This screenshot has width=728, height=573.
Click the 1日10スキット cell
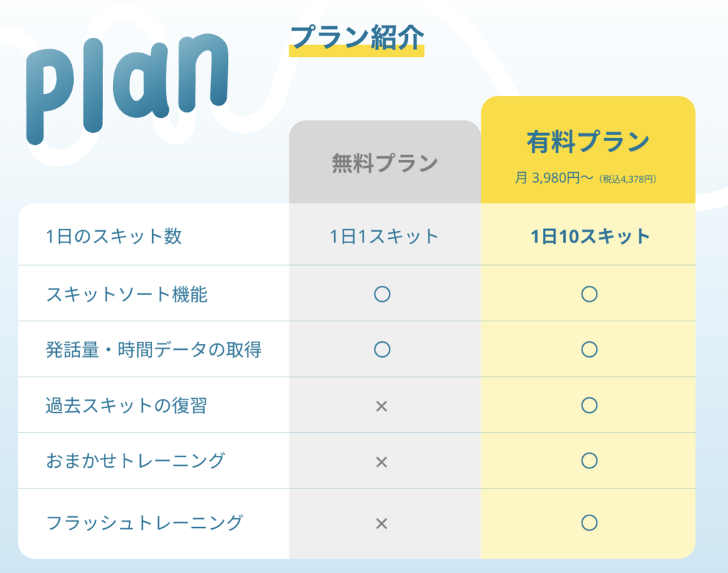click(x=589, y=236)
